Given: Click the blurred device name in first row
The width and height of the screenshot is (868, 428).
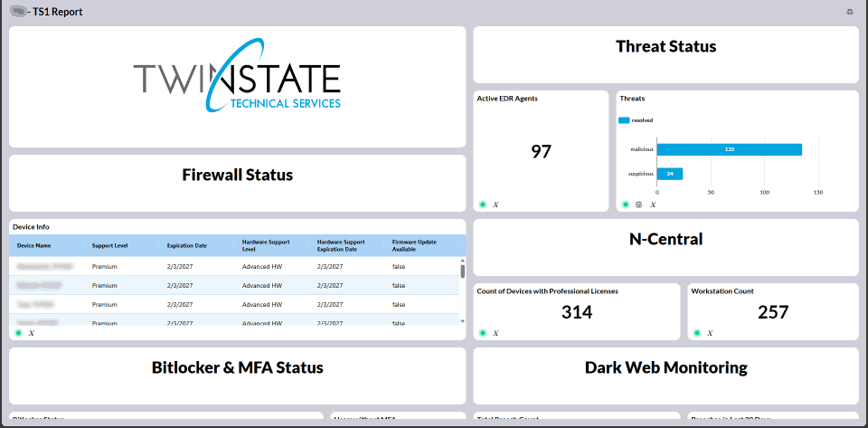Looking at the screenshot, I should 44,267.
